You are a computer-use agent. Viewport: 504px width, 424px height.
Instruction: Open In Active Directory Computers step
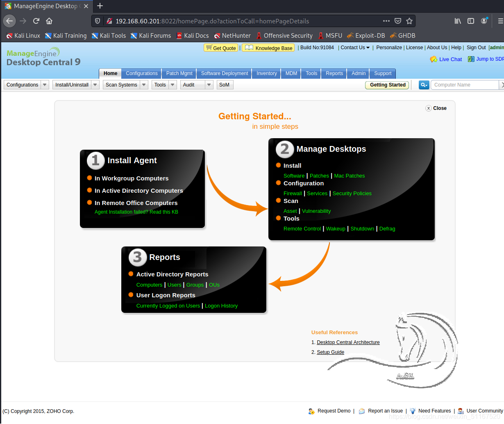[139, 191]
